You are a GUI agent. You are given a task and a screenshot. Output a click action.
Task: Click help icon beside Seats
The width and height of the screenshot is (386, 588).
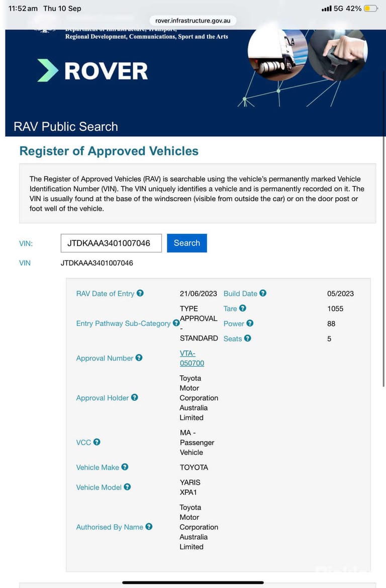pos(248,338)
